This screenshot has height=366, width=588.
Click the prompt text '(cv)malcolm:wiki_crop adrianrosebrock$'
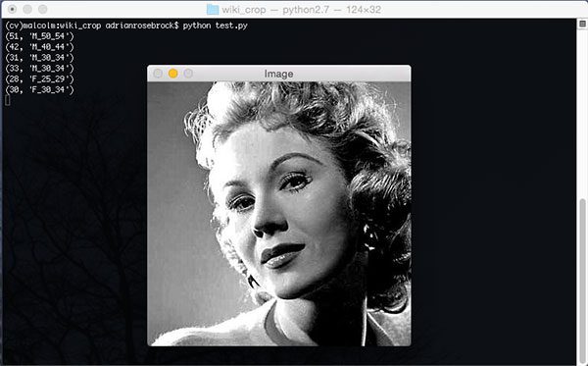[x=92, y=26]
